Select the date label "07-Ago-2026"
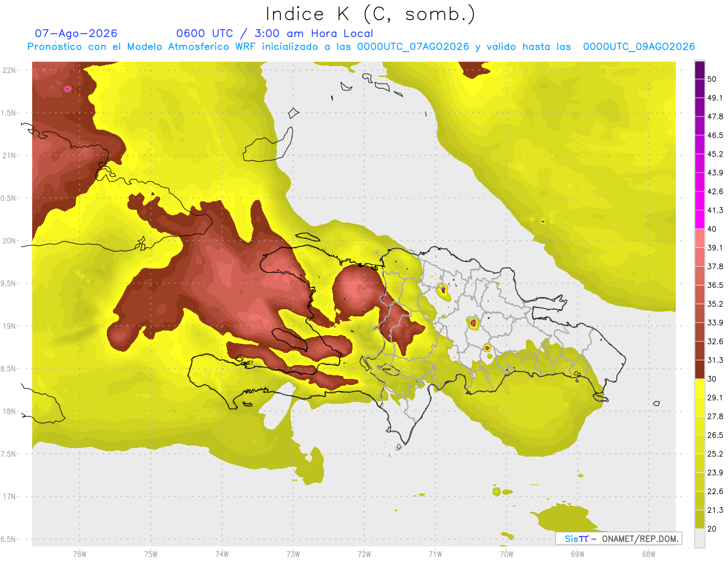The image size is (728, 562). click(x=76, y=33)
